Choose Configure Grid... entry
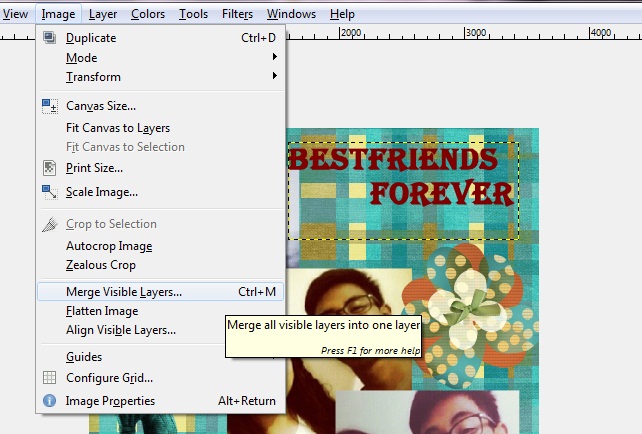 [160, 377]
